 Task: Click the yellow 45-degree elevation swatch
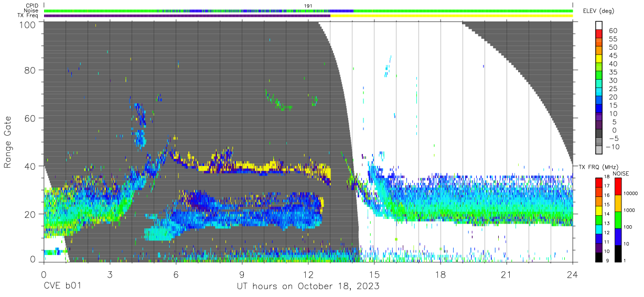[x=599, y=59]
